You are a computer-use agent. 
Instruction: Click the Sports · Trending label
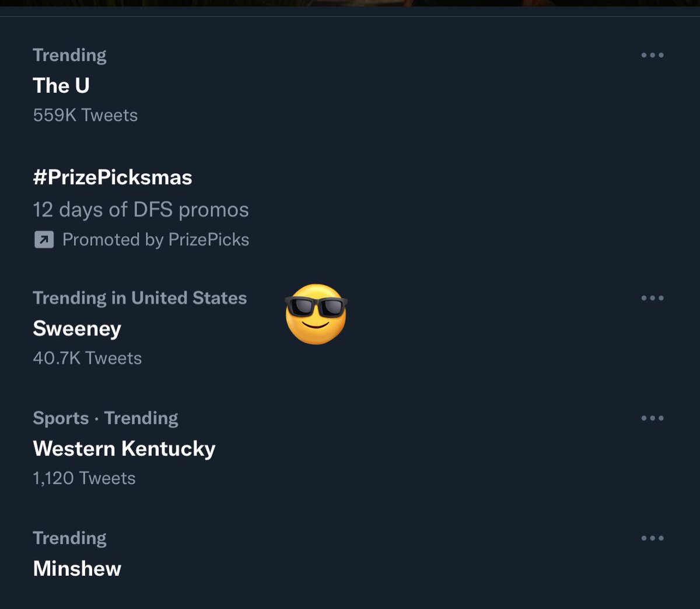tap(106, 418)
